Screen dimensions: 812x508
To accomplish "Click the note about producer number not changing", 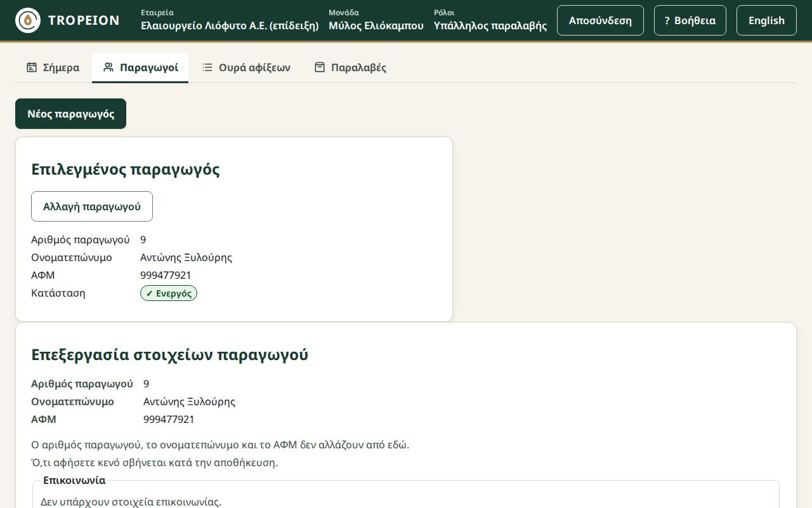I will tap(220, 444).
